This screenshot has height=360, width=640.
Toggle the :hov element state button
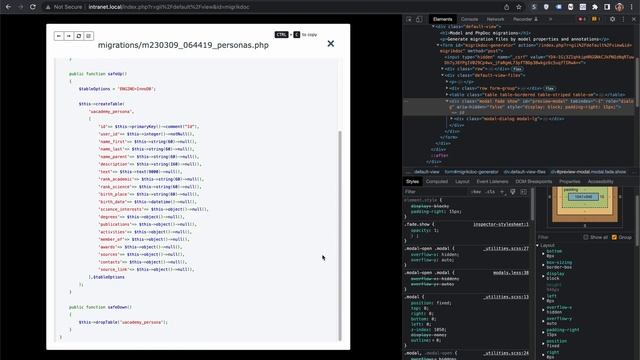coord(476,192)
